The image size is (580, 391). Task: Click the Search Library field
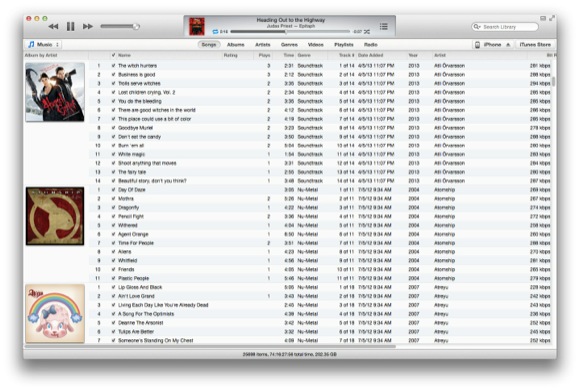pyautogui.click(x=505, y=27)
